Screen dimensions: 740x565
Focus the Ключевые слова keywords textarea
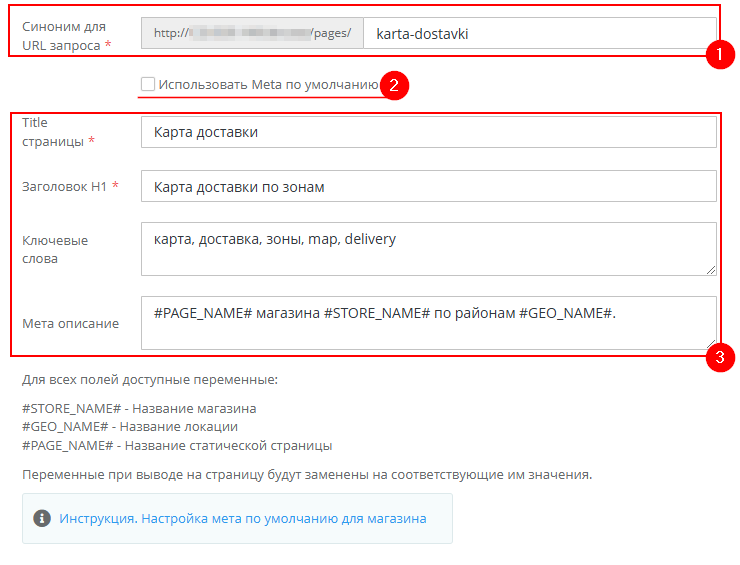(x=429, y=248)
